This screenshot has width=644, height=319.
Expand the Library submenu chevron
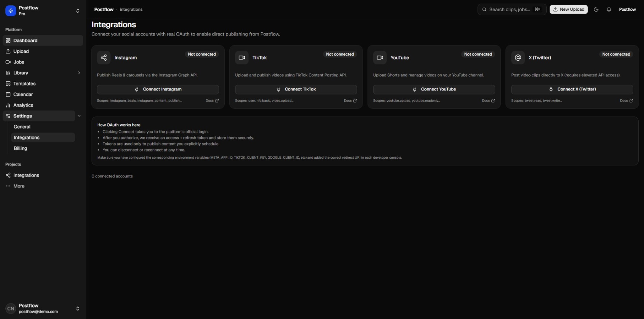tap(79, 73)
